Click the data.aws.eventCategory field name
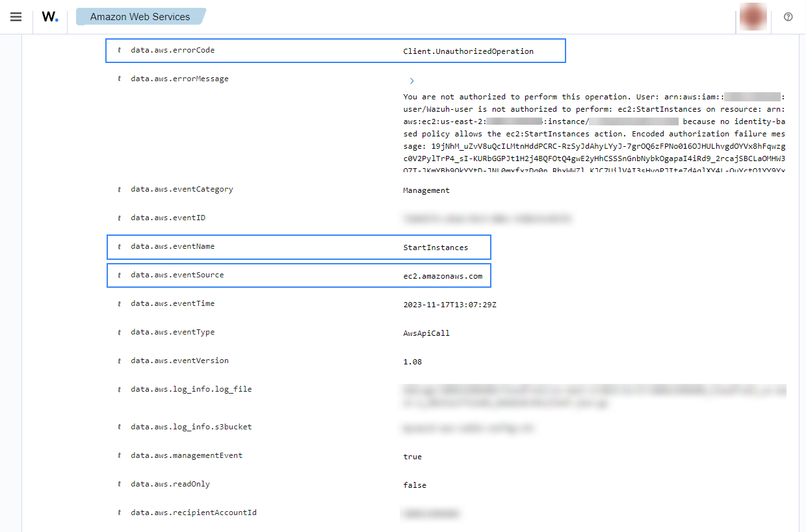 181,190
